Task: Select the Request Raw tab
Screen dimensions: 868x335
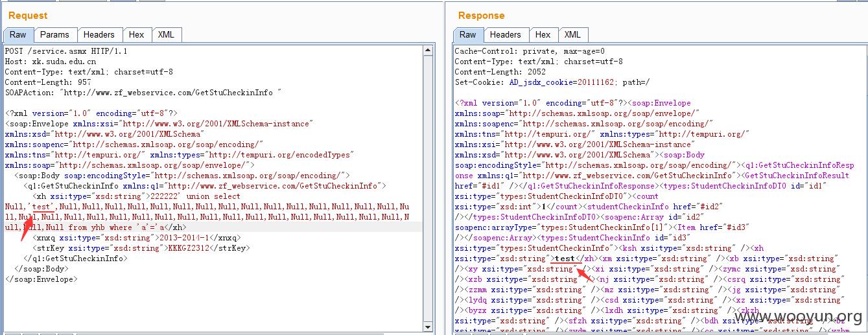Action: (x=18, y=35)
